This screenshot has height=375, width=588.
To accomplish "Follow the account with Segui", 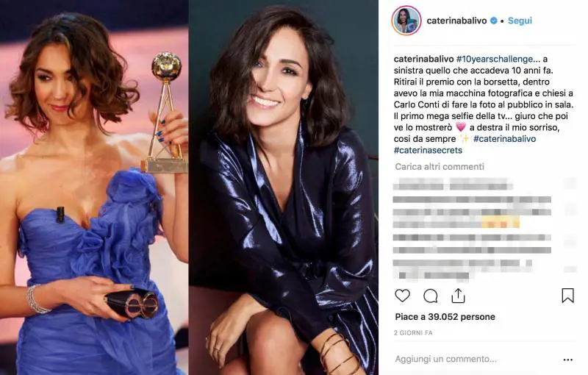I will pos(520,21).
